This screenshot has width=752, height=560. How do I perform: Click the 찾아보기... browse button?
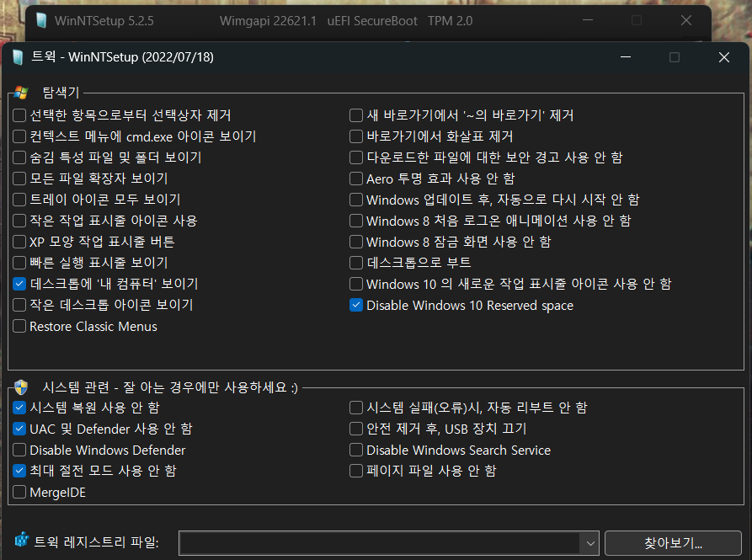(673, 543)
